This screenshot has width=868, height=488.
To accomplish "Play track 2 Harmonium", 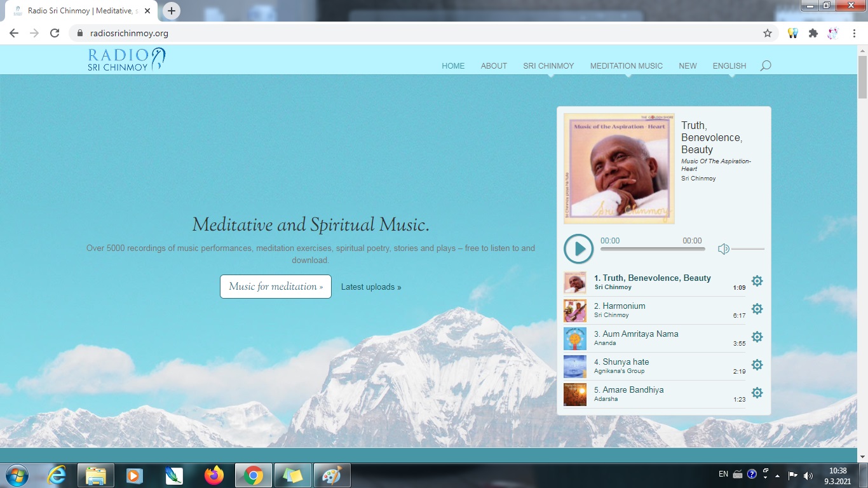I will click(620, 306).
